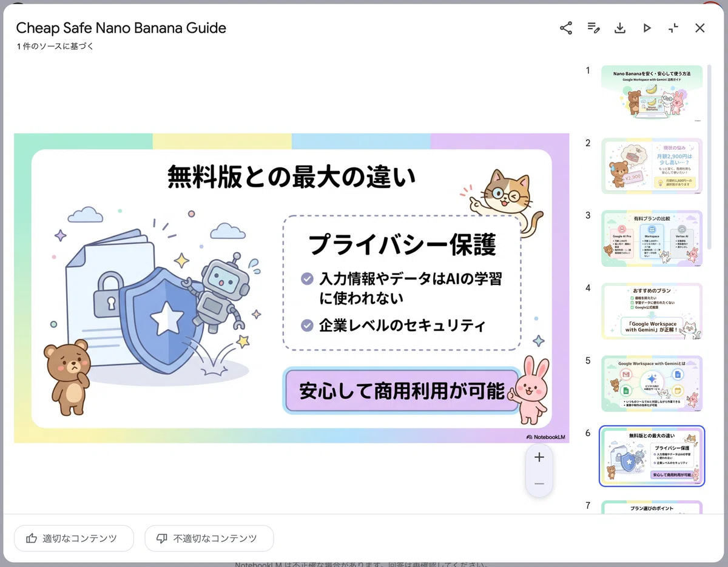This screenshot has height=567, width=728.
Task: Collapse the viewer with minimize arrows icon
Action: pyautogui.click(x=673, y=28)
